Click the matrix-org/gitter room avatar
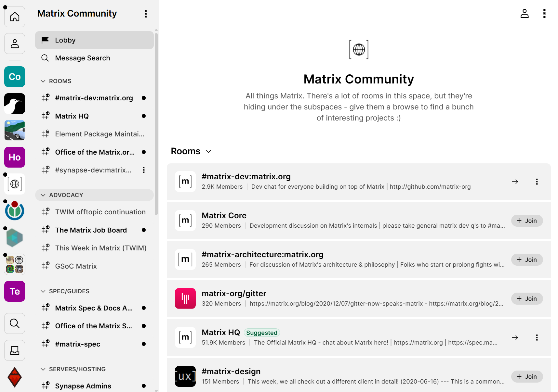 [x=185, y=298]
